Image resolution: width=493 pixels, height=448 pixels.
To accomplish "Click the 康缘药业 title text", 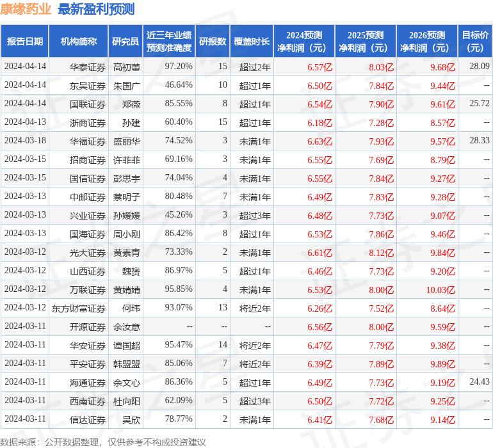I will 26,10.
